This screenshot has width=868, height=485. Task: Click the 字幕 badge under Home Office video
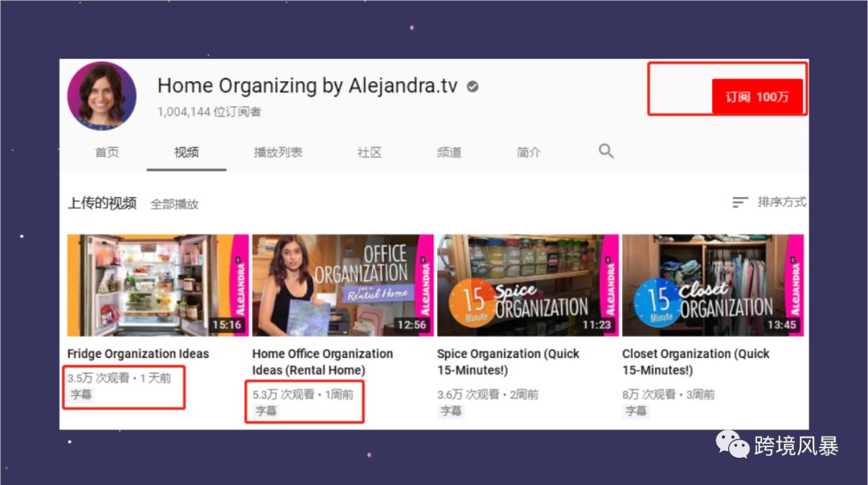click(266, 411)
